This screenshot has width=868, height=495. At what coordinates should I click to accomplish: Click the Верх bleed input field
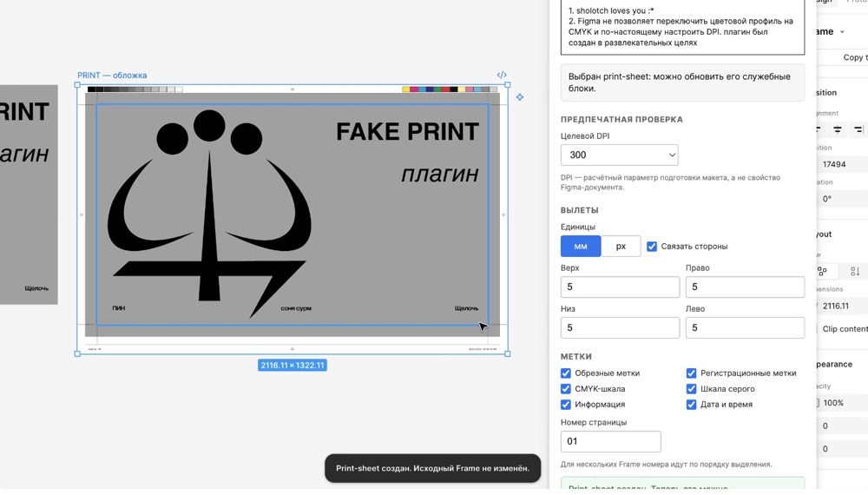(620, 287)
